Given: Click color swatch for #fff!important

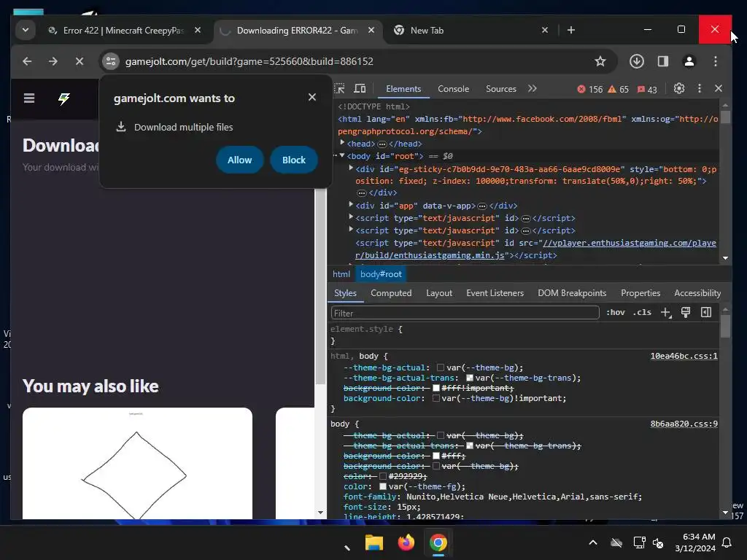Looking at the screenshot, I should (436, 388).
